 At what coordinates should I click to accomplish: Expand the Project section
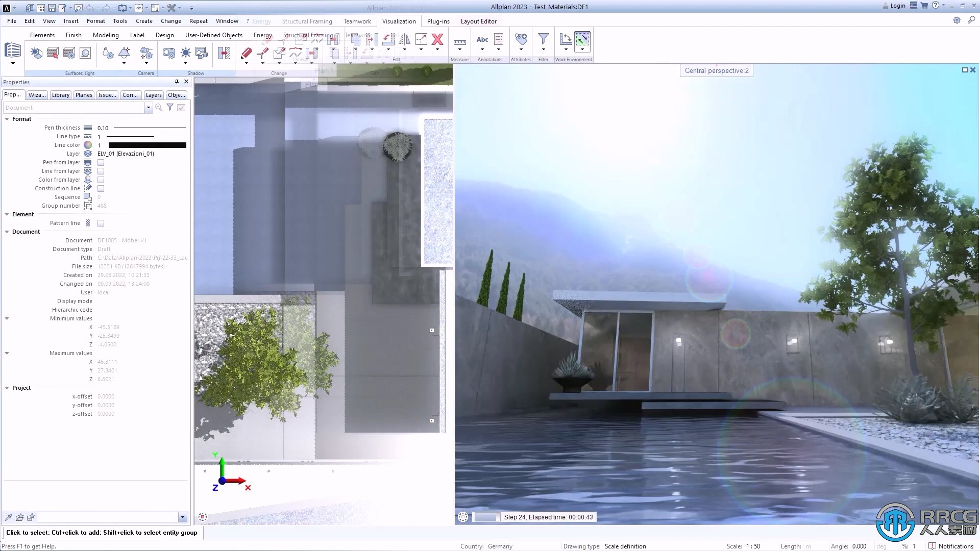[7, 388]
